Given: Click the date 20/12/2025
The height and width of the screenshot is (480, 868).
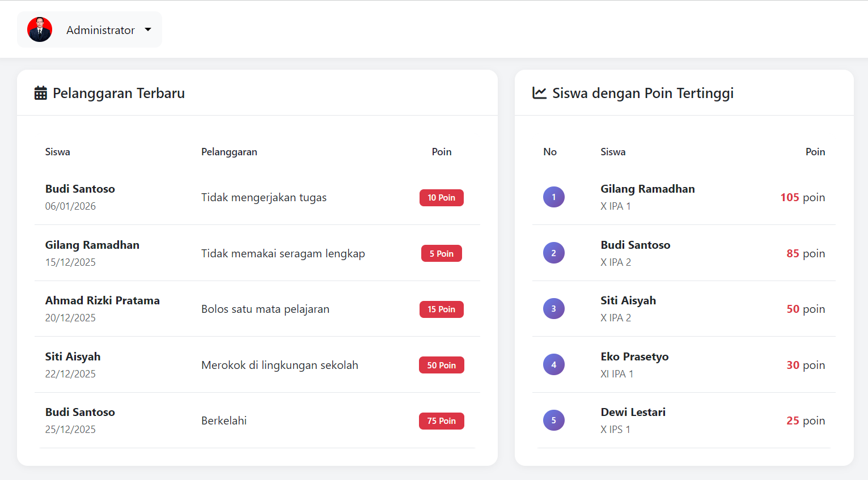Looking at the screenshot, I should (x=70, y=318).
